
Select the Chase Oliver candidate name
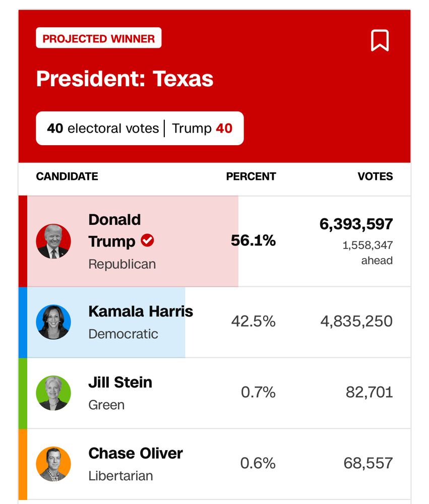point(136,453)
